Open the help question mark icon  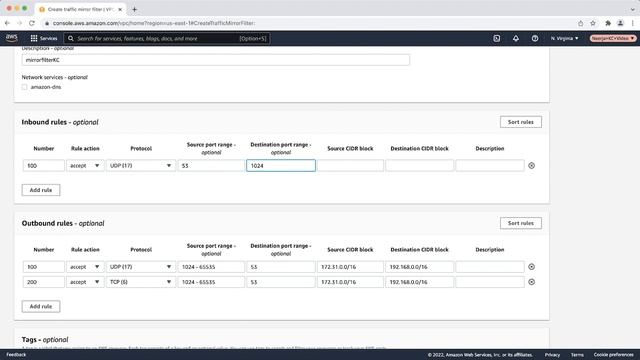coord(535,38)
